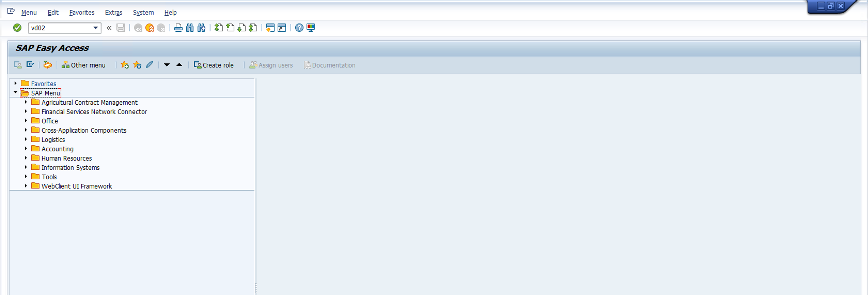Expand the Logistics node arrow
Viewport: 868px width, 295px height.
tap(26, 139)
